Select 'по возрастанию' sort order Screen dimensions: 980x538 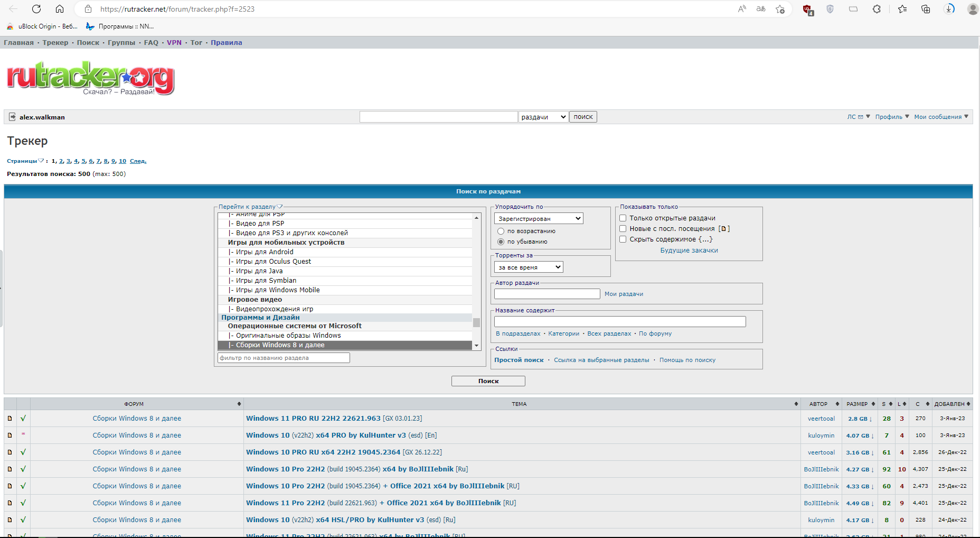pos(501,231)
